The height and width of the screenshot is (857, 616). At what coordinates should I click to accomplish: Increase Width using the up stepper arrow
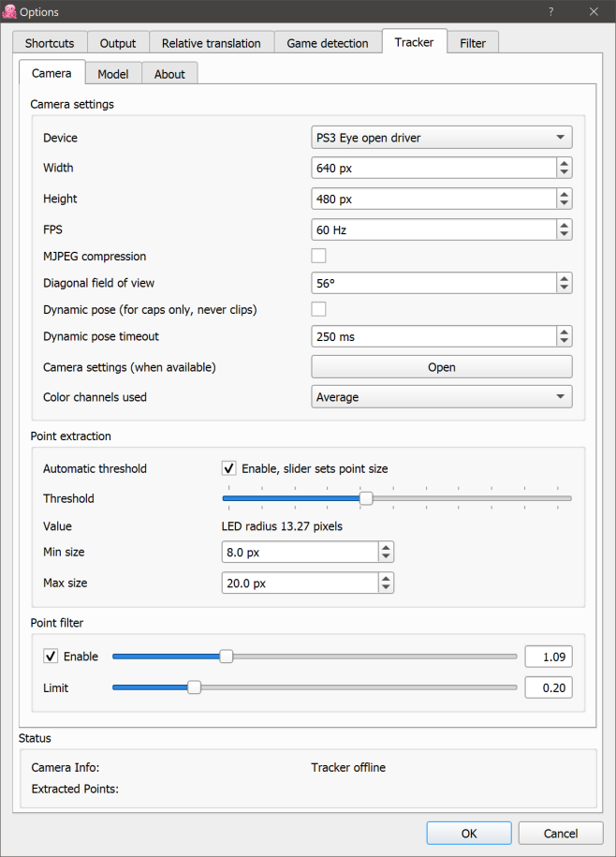click(x=565, y=163)
